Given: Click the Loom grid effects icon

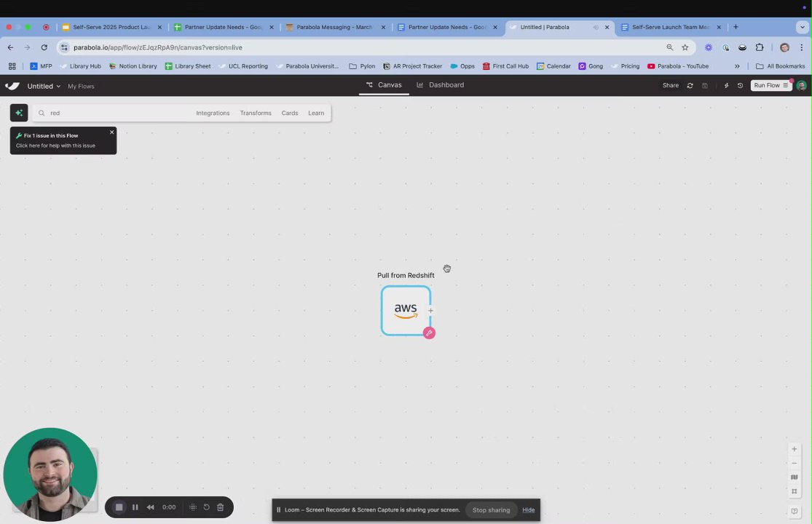Looking at the screenshot, I should pyautogui.click(x=193, y=507).
